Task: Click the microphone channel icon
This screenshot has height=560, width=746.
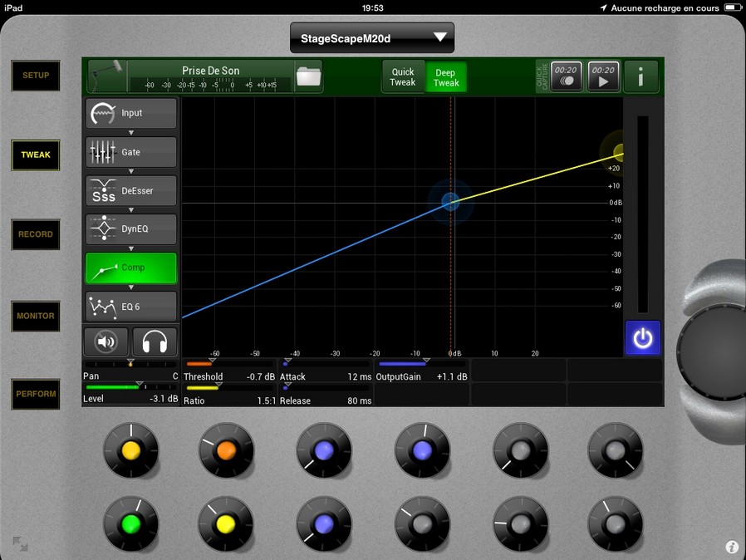Action: (x=105, y=76)
